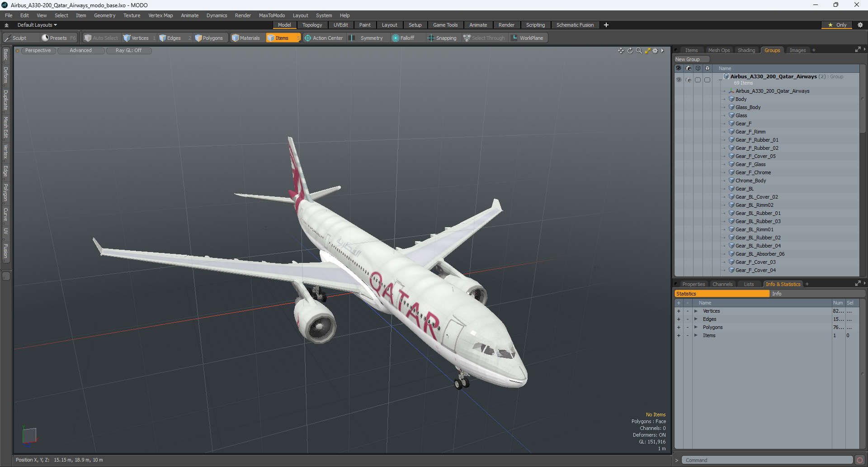Switch to Materials selection mode
Viewport: 868px width, 467px height.
pyautogui.click(x=246, y=38)
